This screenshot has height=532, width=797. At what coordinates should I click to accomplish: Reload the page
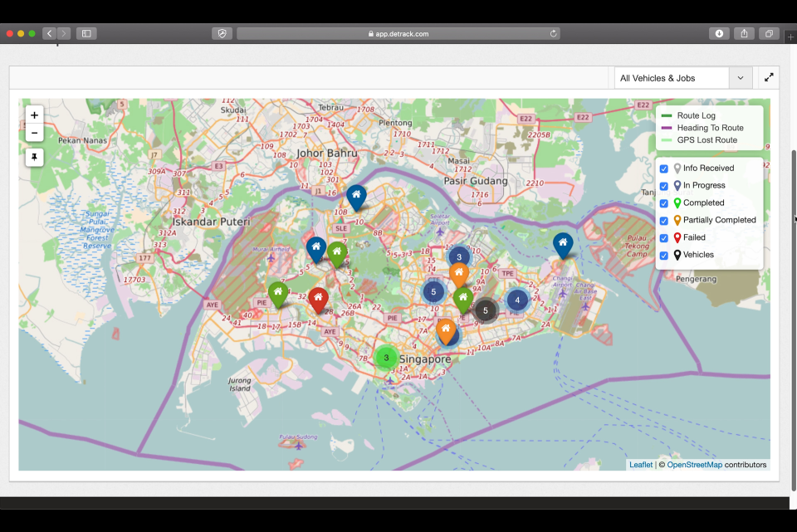(553, 33)
